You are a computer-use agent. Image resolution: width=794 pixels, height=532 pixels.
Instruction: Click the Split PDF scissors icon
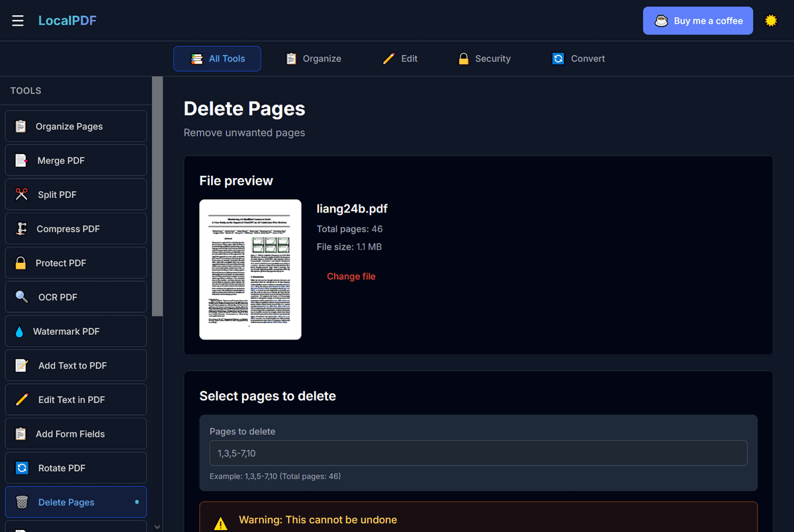pyautogui.click(x=22, y=195)
